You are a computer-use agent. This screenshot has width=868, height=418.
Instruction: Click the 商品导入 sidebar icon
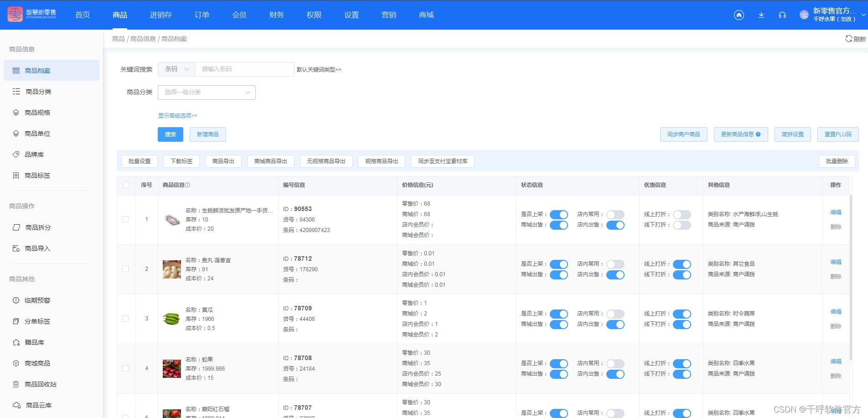coord(16,248)
